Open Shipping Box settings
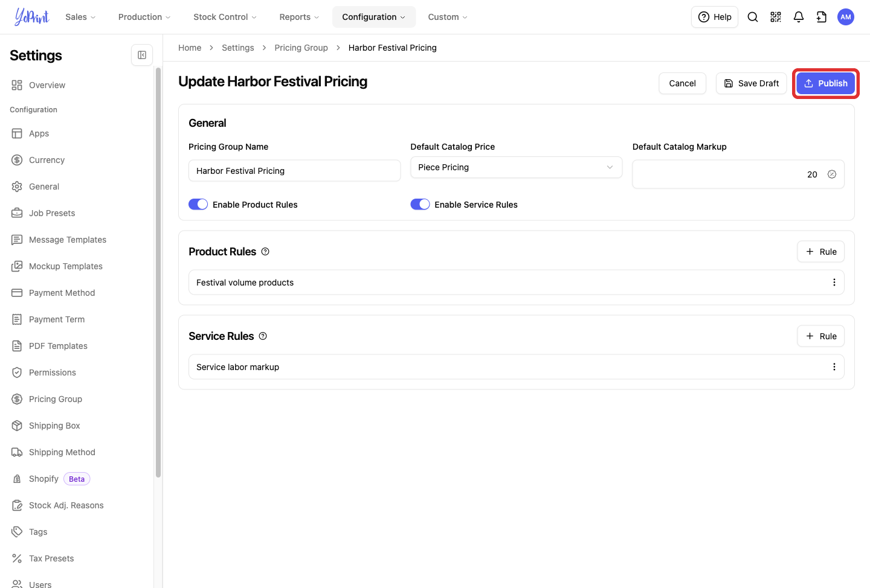 click(54, 426)
